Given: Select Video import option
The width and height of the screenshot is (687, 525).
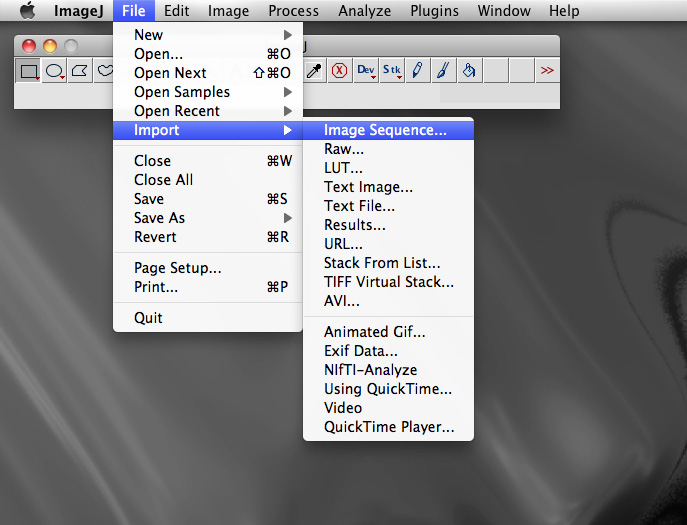Looking at the screenshot, I should pos(388,408).
